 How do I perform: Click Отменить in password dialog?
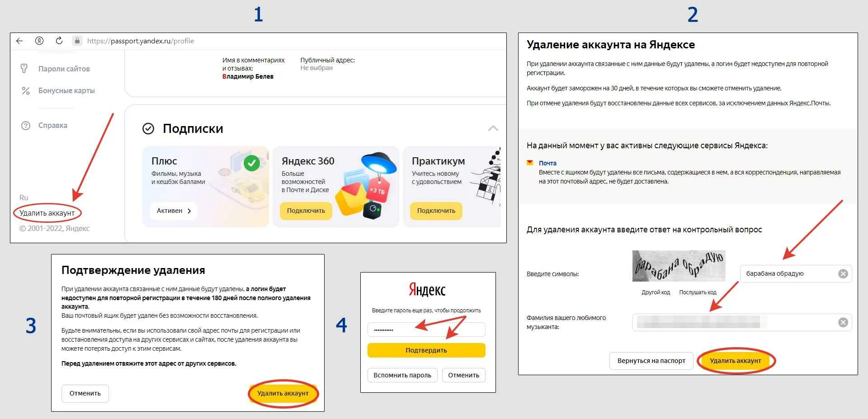coord(463,375)
